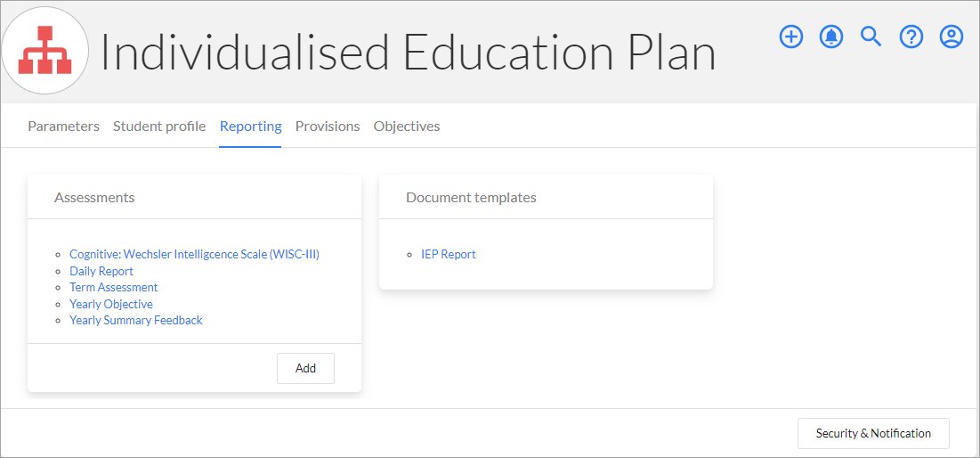This screenshot has height=458, width=980.
Task: Click the Individualised Education Plan title
Action: (x=409, y=52)
